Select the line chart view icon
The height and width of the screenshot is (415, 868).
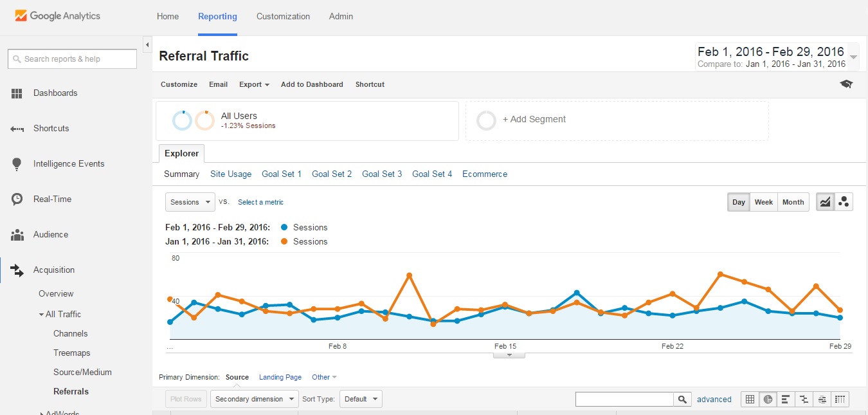pos(825,202)
